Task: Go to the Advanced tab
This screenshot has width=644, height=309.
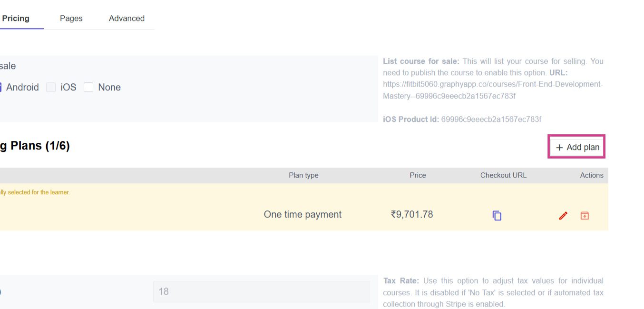Action: [127, 19]
